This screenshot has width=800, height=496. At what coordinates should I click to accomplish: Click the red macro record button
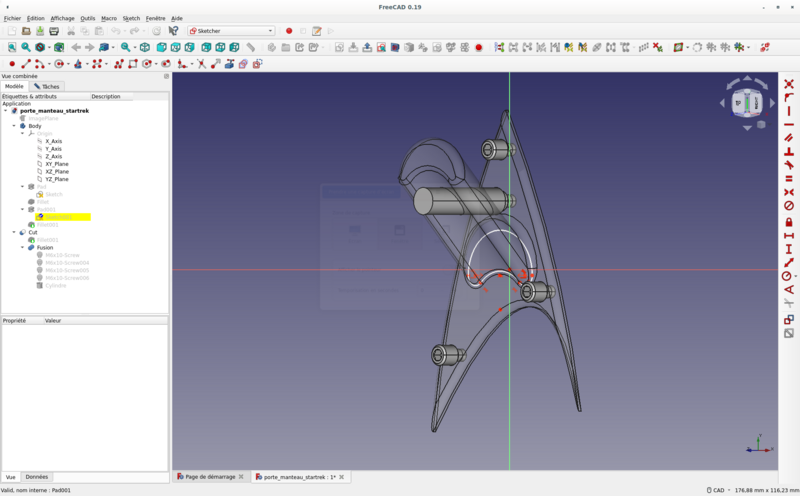coord(289,31)
